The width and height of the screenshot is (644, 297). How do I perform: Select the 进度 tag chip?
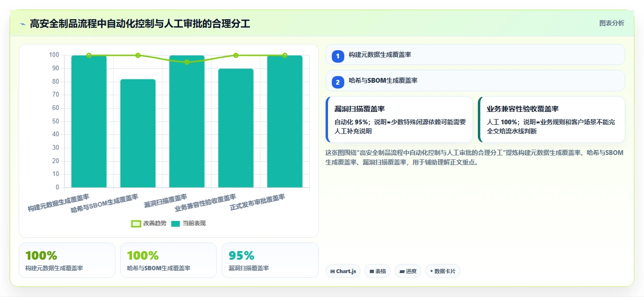pyautogui.click(x=408, y=271)
